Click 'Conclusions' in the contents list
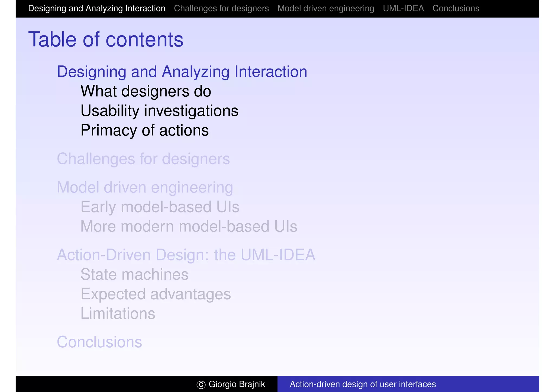The image size is (555, 392). (x=99, y=342)
